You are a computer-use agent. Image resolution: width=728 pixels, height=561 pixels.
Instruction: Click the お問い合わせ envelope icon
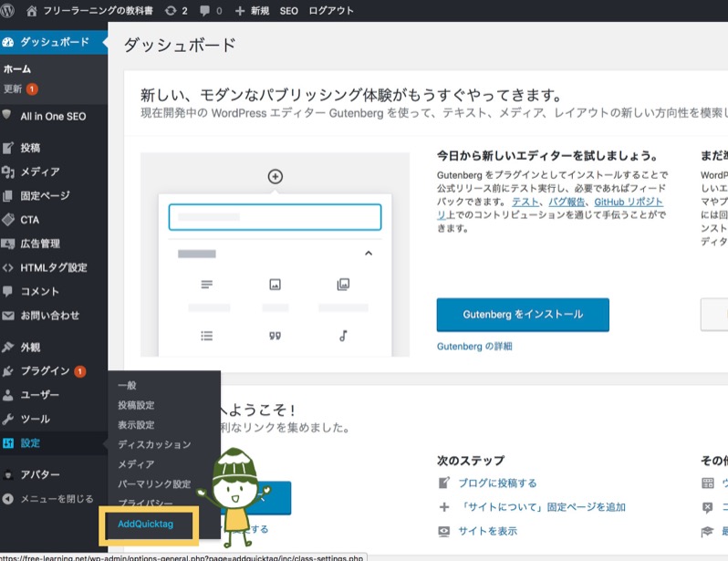pyautogui.click(x=8, y=316)
